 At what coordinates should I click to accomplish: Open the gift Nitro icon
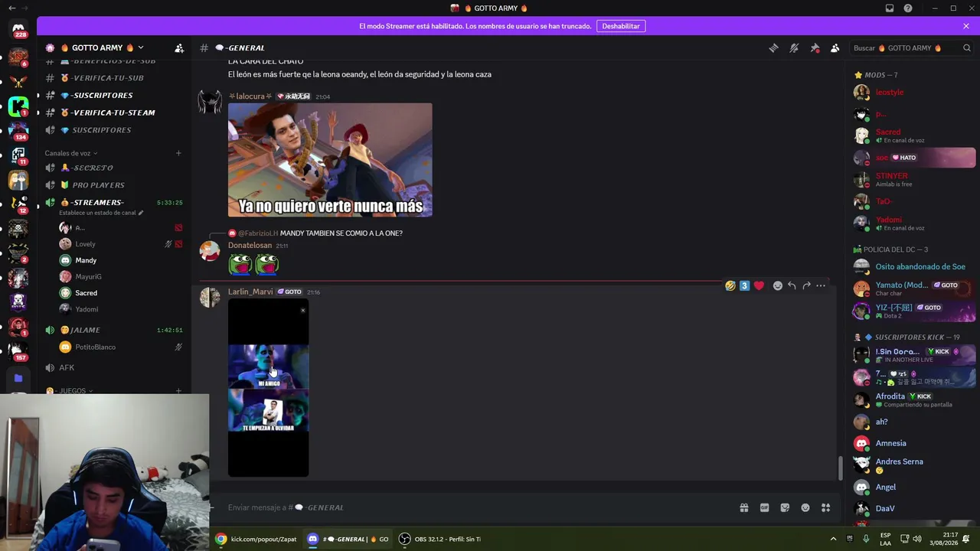coord(743,507)
